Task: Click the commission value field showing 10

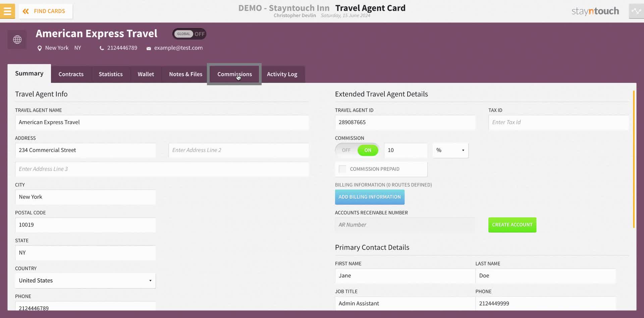Action: [406, 150]
